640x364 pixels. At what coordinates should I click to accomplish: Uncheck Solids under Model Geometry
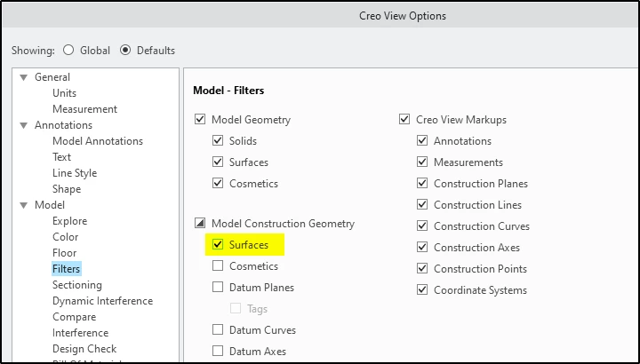coord(218,141)
